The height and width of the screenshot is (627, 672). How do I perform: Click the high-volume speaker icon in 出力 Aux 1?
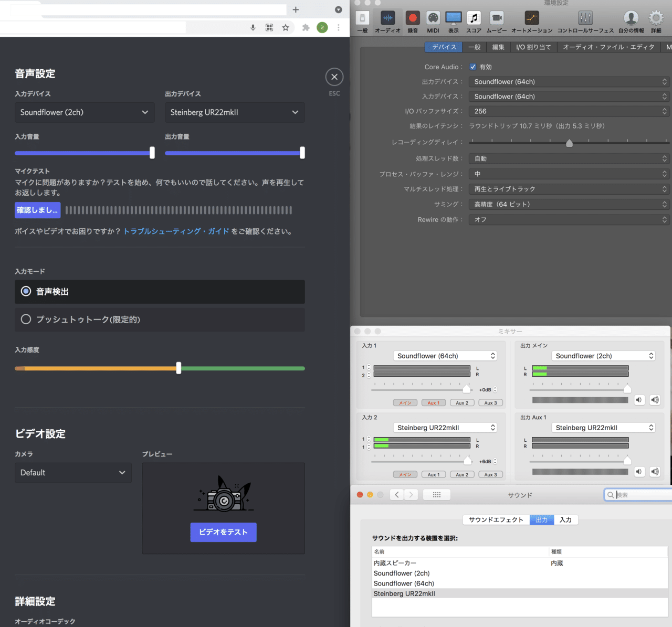tap(655, 472)
